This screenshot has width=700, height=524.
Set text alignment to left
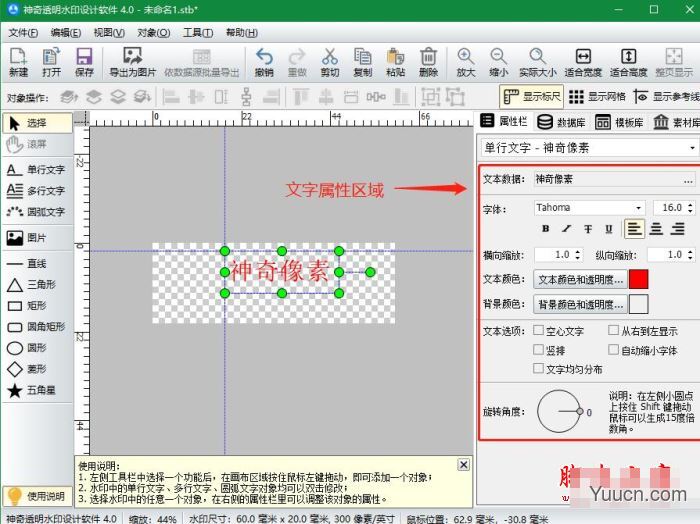click(634, 229)
